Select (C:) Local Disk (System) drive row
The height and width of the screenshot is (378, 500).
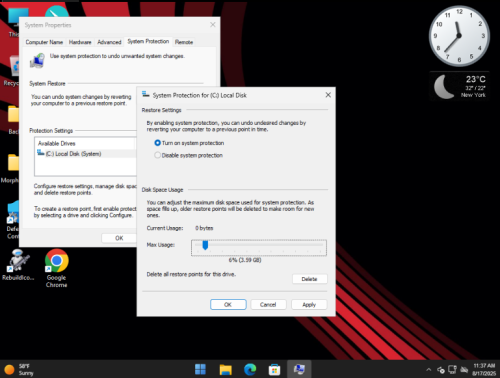[x=86, y=154]
